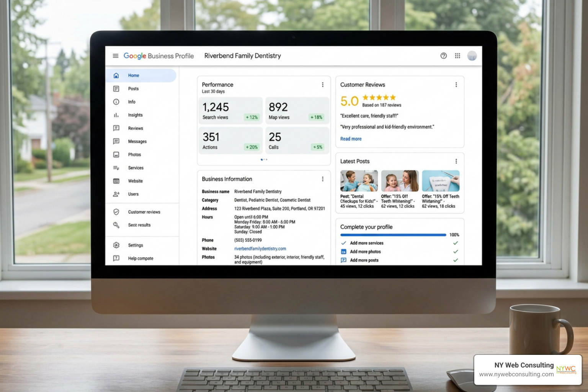Click the Home sidebar icon
Screen dimensions: 588x392
(x=116, y=75)
